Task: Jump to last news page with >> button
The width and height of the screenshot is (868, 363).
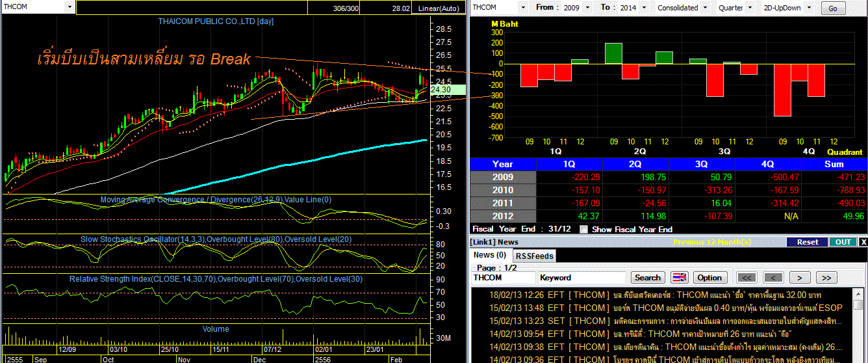Action: pyautogui.click(x=826, y=277)
